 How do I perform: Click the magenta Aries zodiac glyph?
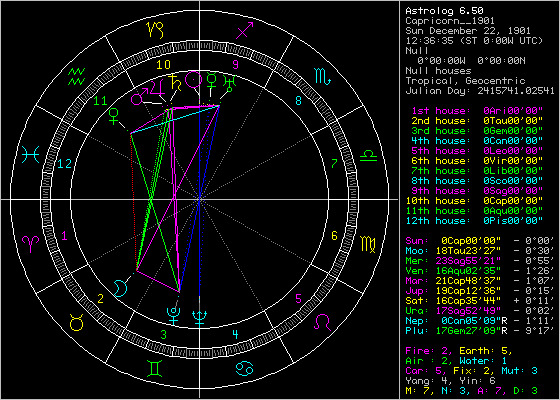coord(31,245)
